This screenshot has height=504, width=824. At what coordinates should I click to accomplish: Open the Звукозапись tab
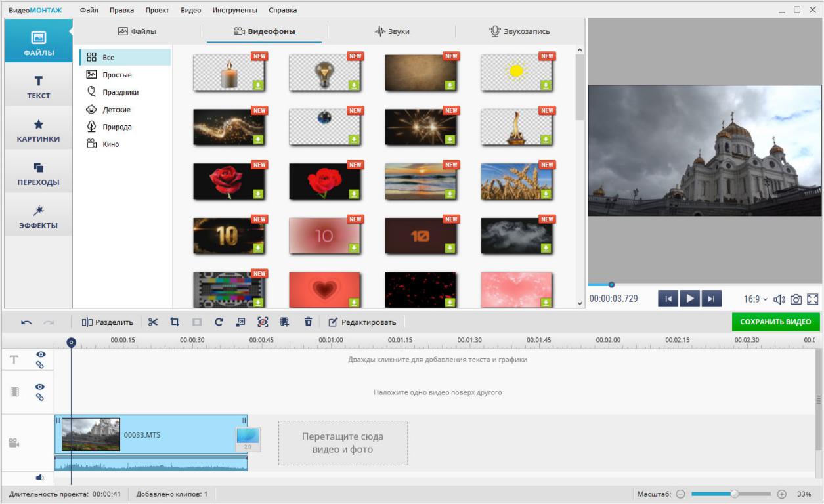tap(519, 31)
